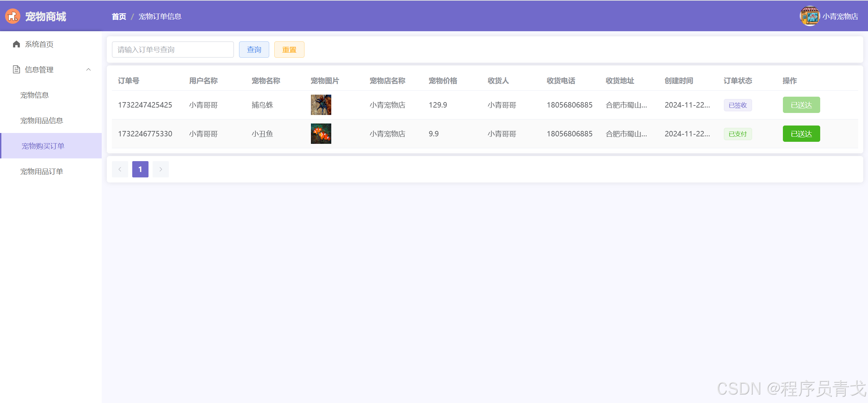Viewport: 868px width, 403px height.
Task: Focus the order number search field
Action: pyautogui.click(x=173, y=50)
